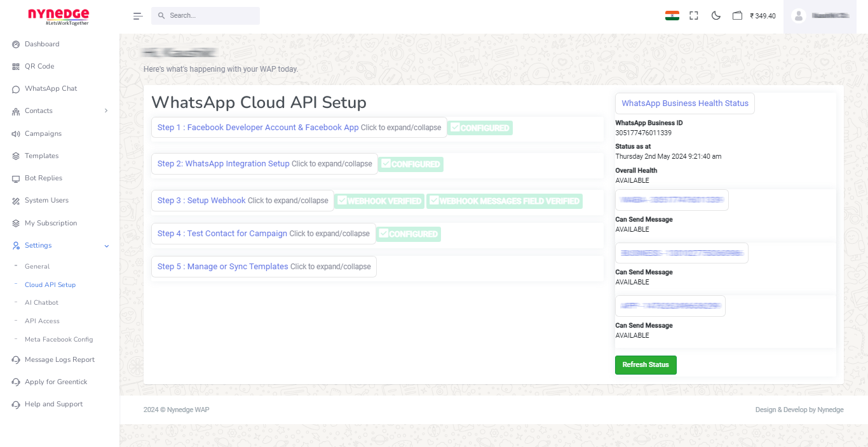
Task: Click the WEBHOOK VERIFIED badge
Action: [x=379, y=201]
